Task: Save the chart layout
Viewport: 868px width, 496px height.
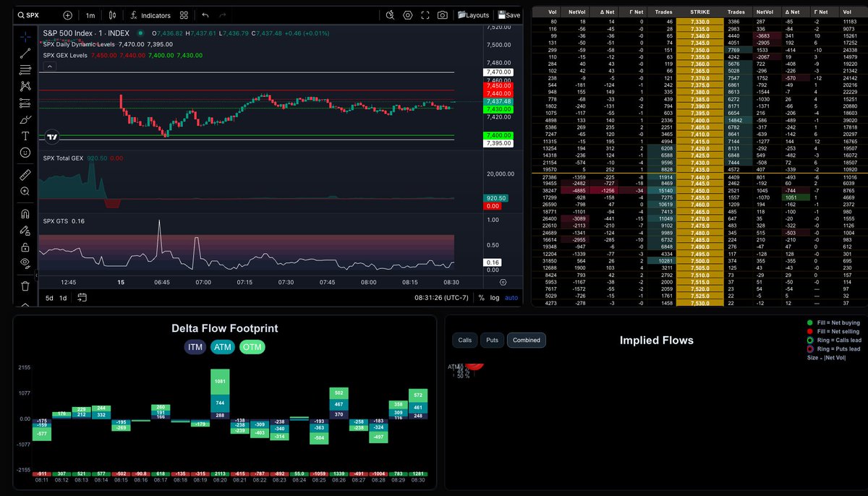Action: (508, 14)
